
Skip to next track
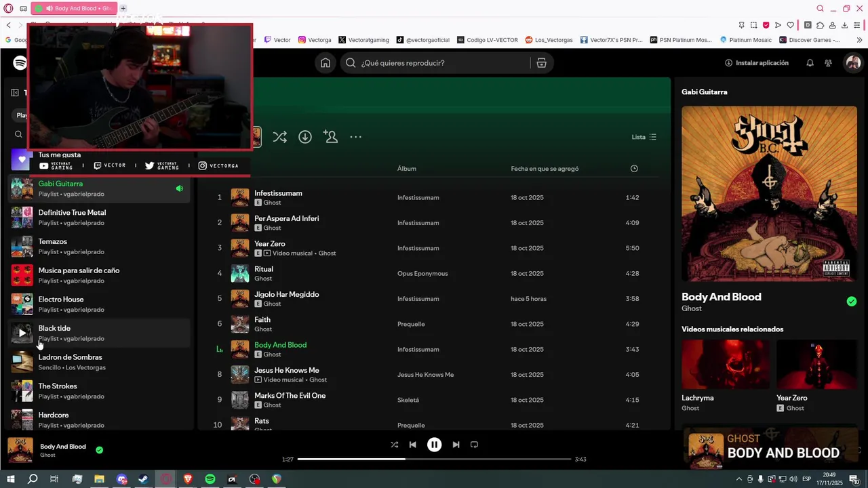point(456,445)
